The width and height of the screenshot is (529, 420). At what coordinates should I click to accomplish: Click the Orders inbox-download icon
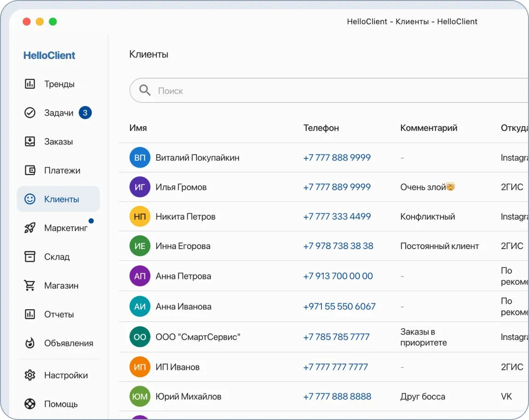coord(30,142)
